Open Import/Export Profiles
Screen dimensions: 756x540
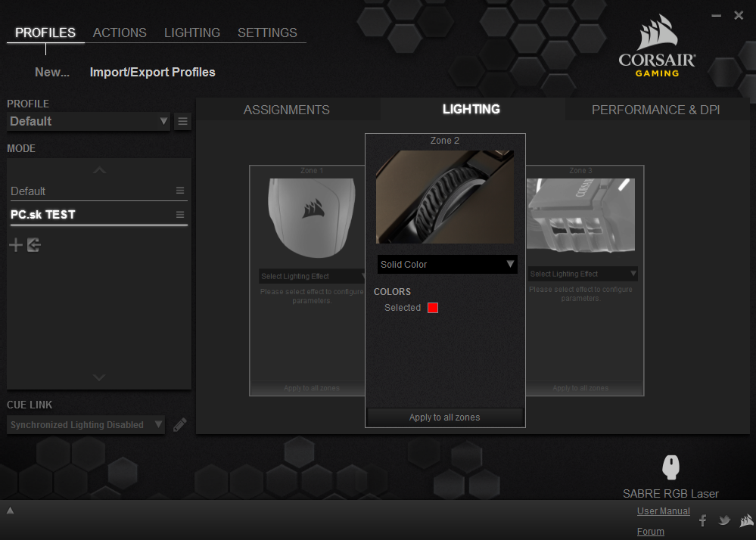tap(152, 73)
